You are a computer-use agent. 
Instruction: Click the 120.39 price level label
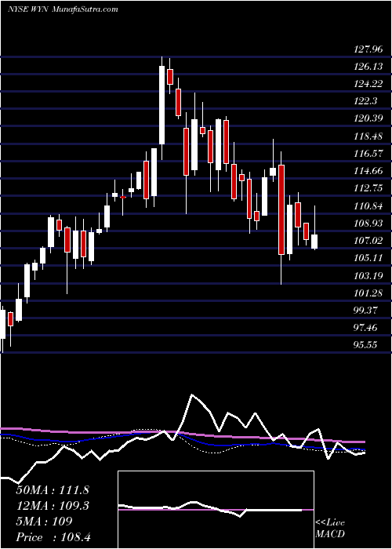click(368, 118)
